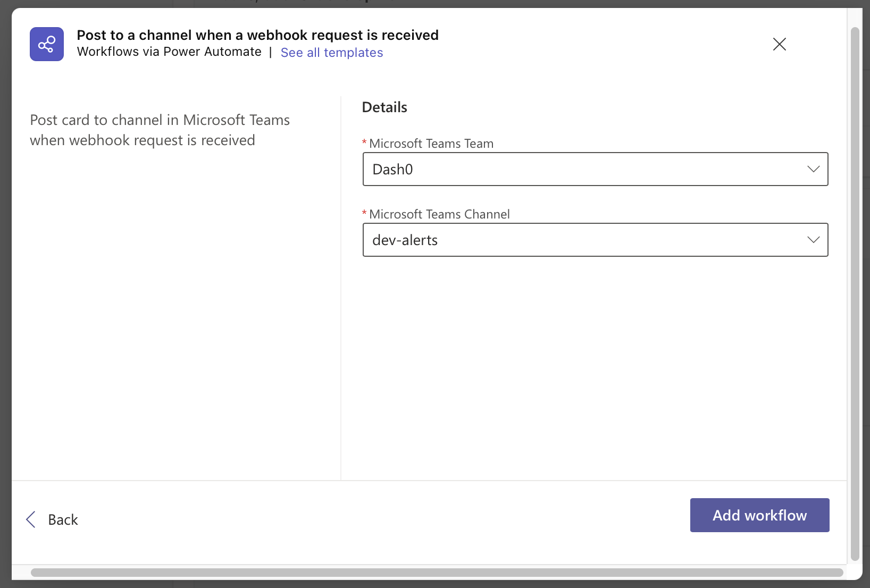
Task: Open the See all templates link
Action: coord(331,53)
